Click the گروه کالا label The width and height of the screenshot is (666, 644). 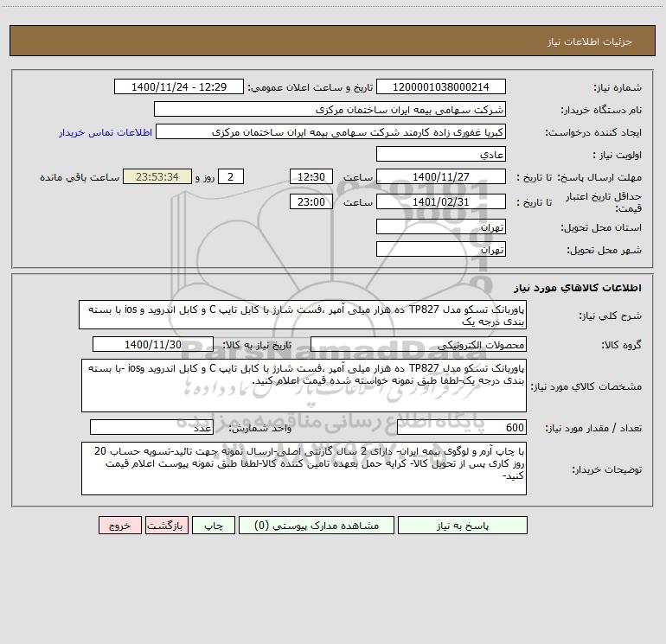coord(621,346)
